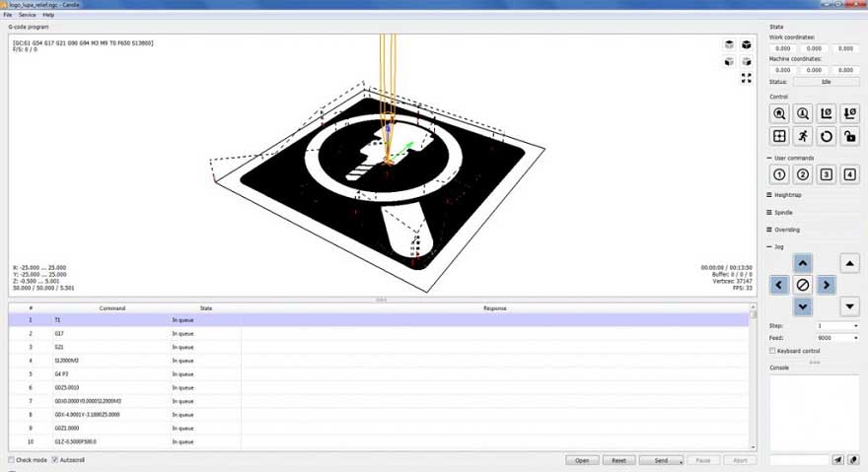Run user command 4
The image size is (868, 472).
[x=849, y=174]
